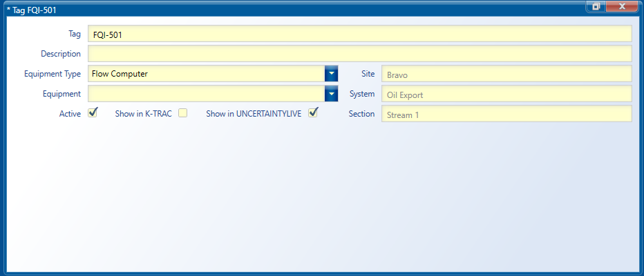This screenshot has width=644, height=276.
Task: Click the empty Equipment combo box
Action: 206,94
